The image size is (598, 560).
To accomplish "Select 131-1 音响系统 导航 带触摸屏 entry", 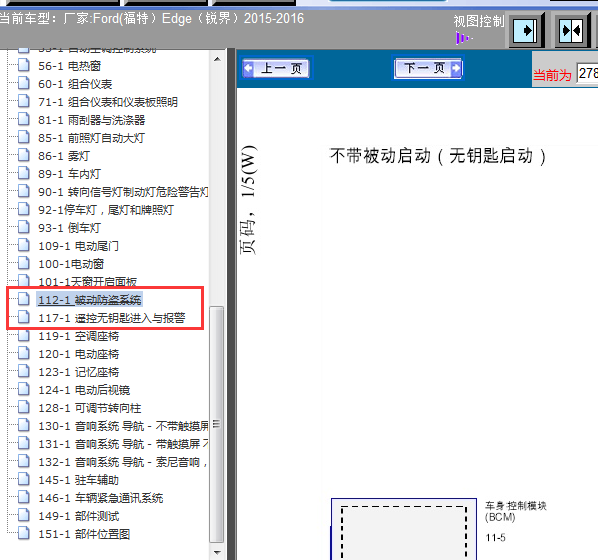I will tap(123, 444).
